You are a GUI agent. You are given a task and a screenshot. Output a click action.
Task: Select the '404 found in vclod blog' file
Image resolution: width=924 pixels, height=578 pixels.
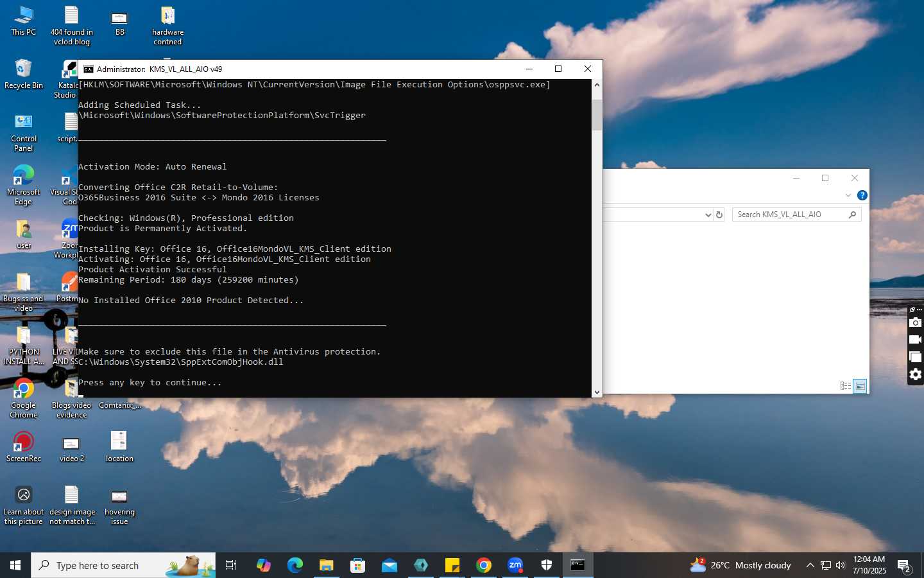point(72,26)
